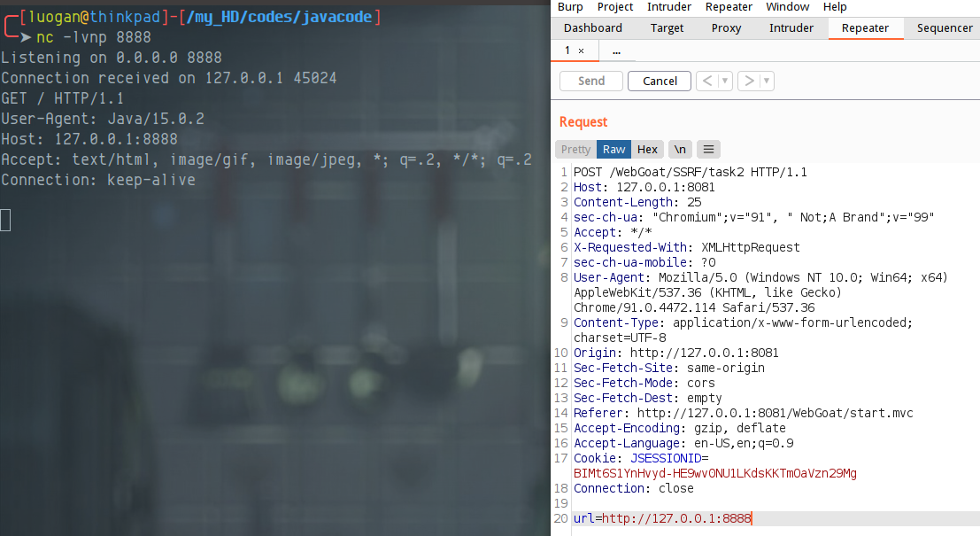Click the X-Requested-With header line
Screen dimensions: 980x536
[x=687, y=247]
